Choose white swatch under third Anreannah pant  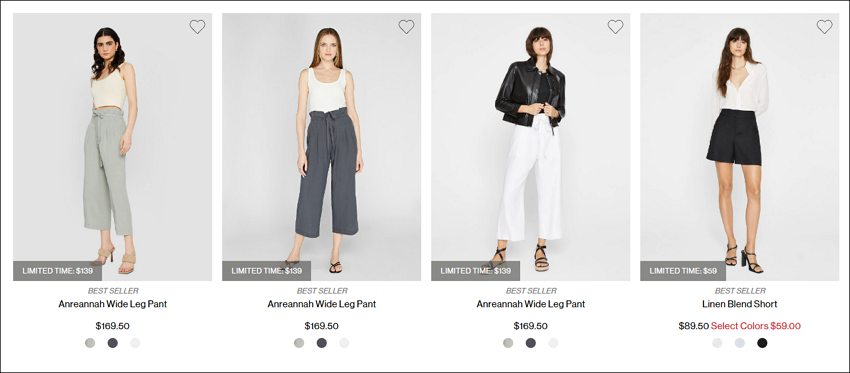[553, 343]
